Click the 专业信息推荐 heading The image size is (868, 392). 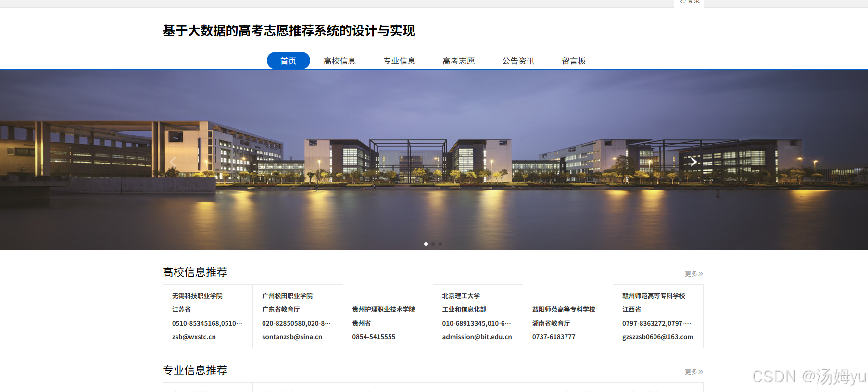click(195, 370)
